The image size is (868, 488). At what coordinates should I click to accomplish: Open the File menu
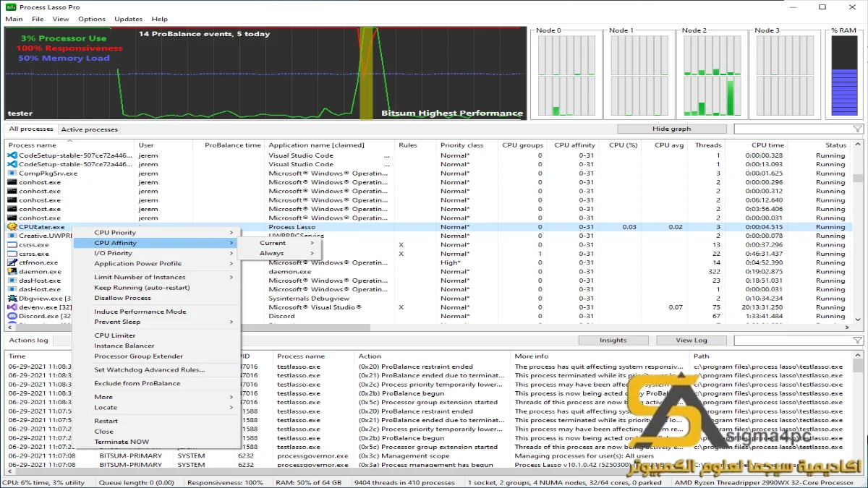tap(38, 20)
